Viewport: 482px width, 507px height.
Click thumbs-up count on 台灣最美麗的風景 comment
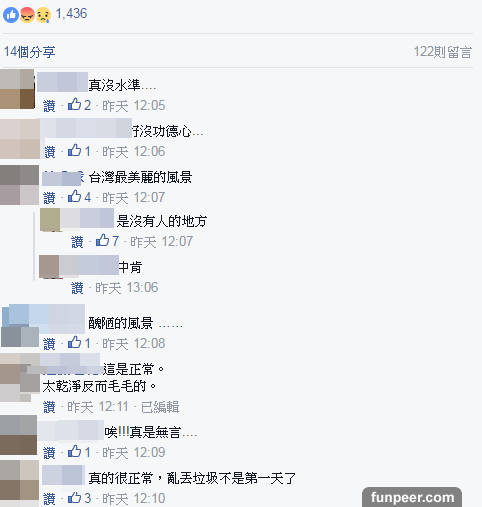[87, 197]
